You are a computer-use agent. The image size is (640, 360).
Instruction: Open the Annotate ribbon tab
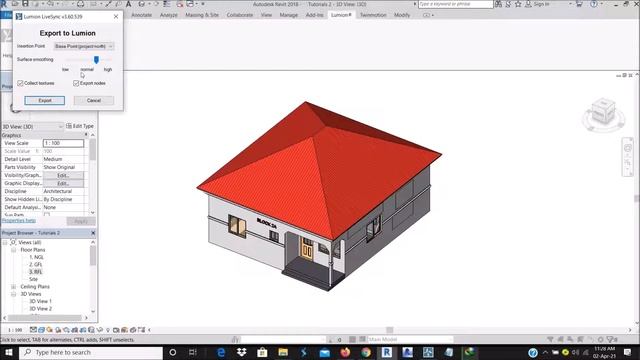142,15
